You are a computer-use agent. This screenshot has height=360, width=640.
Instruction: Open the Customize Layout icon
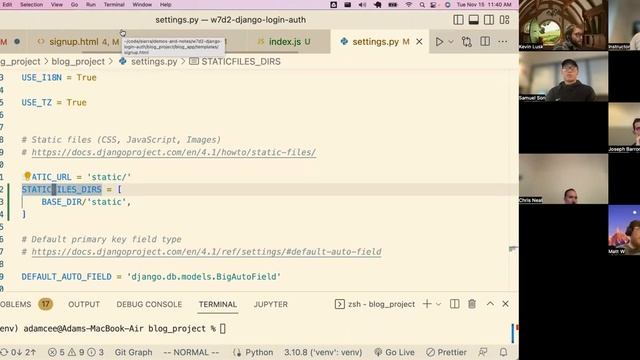[504, 20]
